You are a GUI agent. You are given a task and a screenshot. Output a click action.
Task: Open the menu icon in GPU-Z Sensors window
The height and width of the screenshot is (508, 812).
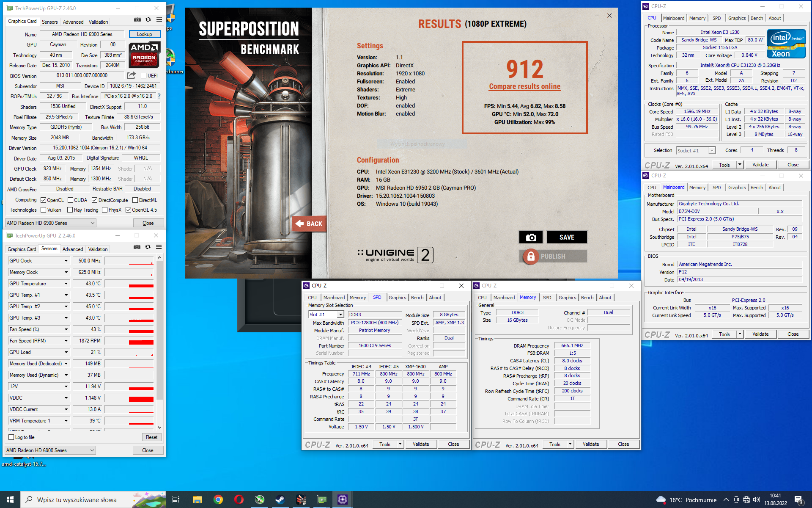[x=159, y=247]
